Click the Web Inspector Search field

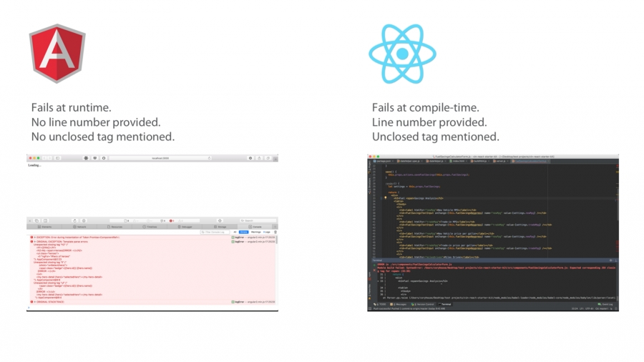pyautogui.click(x=257, y=221)
